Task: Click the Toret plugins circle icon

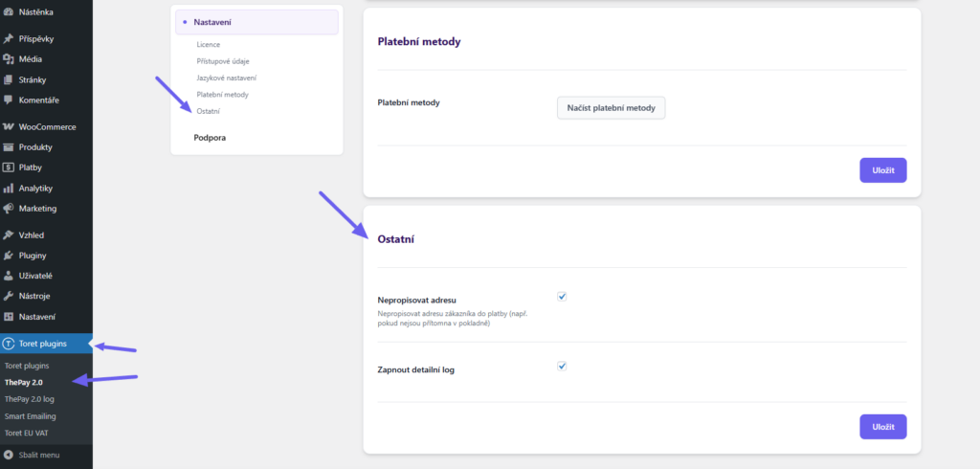Action: click(8, 344)
